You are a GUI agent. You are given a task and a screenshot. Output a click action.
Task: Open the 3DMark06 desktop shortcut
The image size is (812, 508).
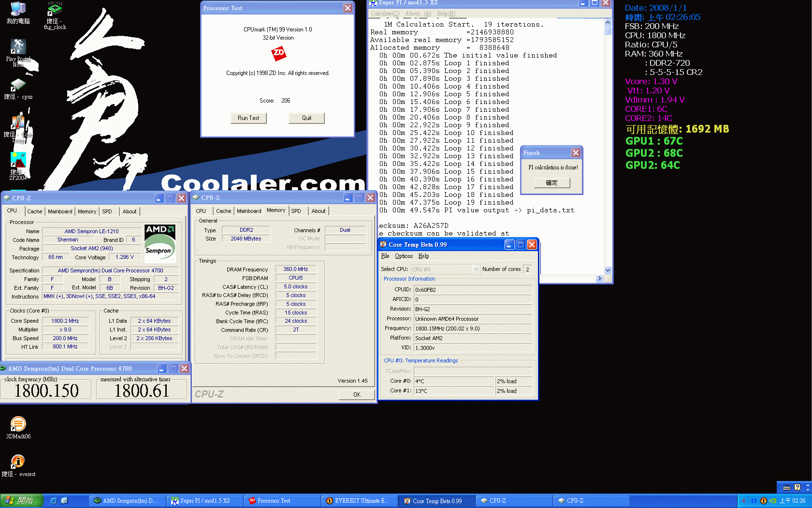(x=18, y=425)
